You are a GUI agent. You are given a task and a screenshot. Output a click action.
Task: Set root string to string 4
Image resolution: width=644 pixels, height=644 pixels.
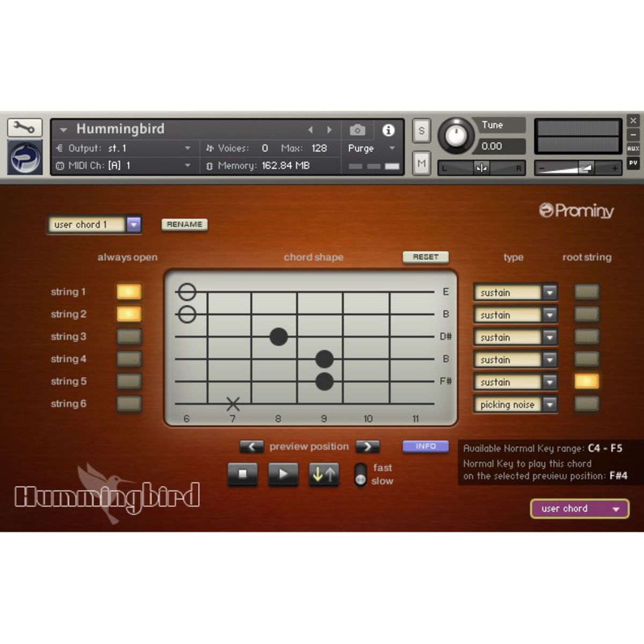587,358
